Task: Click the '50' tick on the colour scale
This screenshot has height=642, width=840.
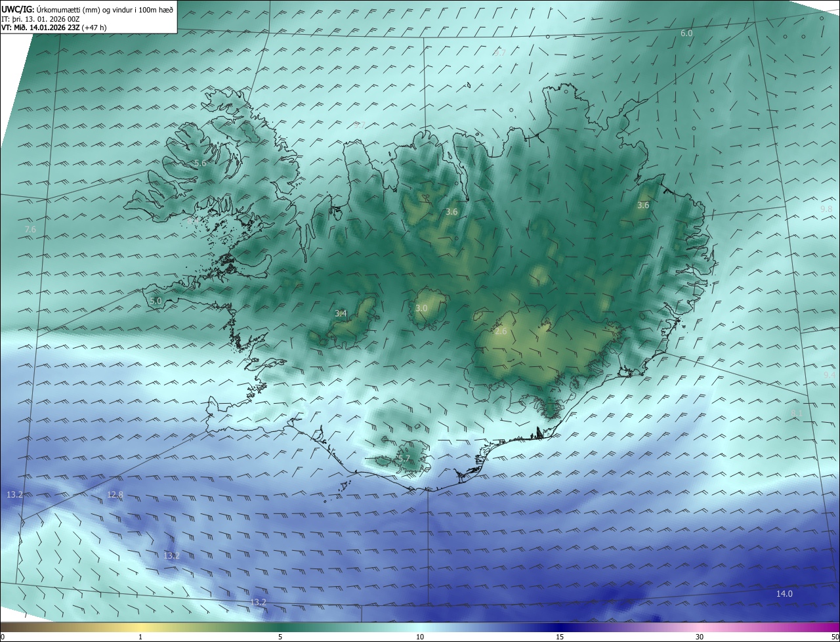Action: 834,637
